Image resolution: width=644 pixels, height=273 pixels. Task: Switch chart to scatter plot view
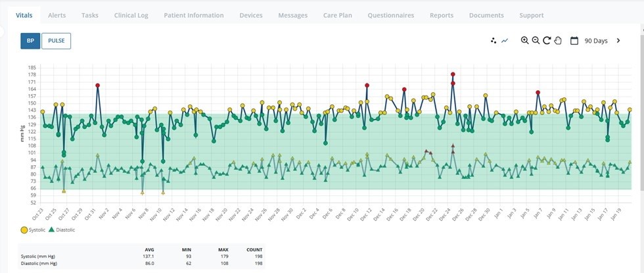click(494, 41)
